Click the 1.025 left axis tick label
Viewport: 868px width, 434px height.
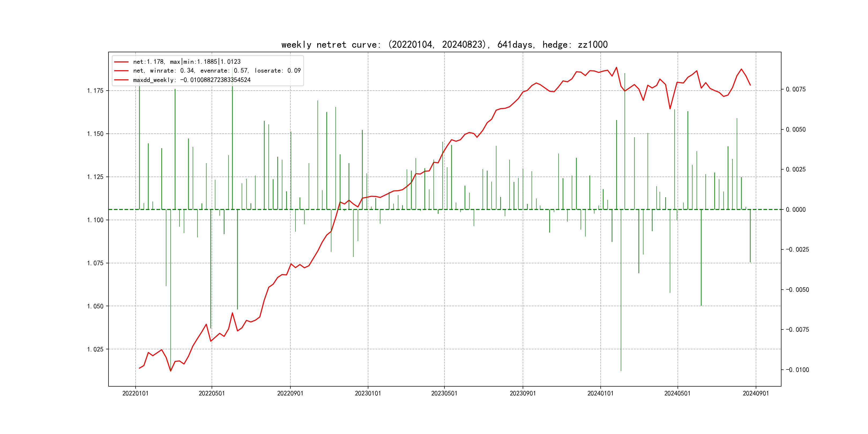click(95, 349)
